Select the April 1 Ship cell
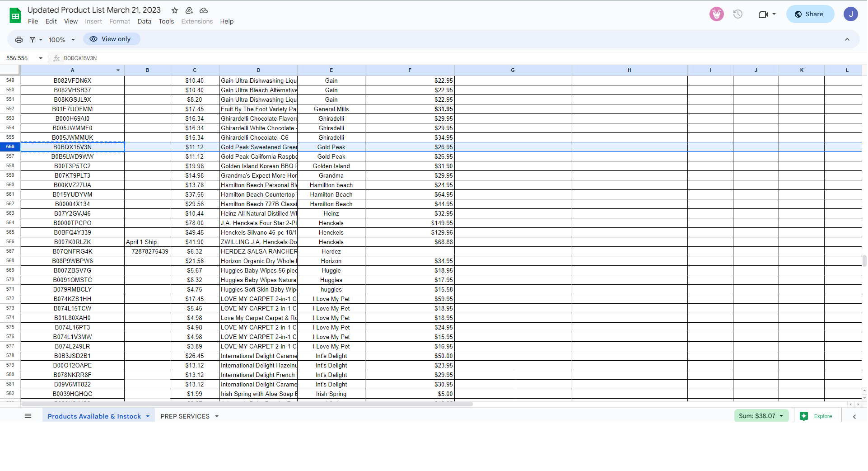 click(x=147, y=242)
